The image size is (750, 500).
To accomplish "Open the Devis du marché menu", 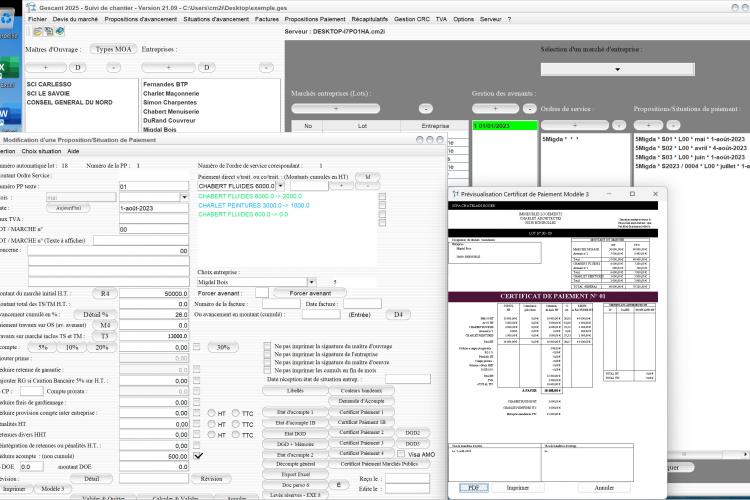I will [x=75, y=19].
